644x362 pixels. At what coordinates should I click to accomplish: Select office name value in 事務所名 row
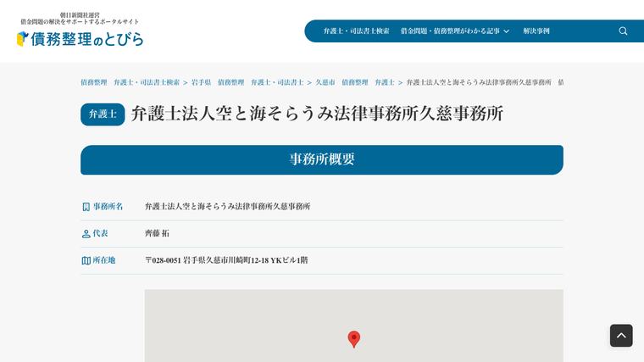228,206
